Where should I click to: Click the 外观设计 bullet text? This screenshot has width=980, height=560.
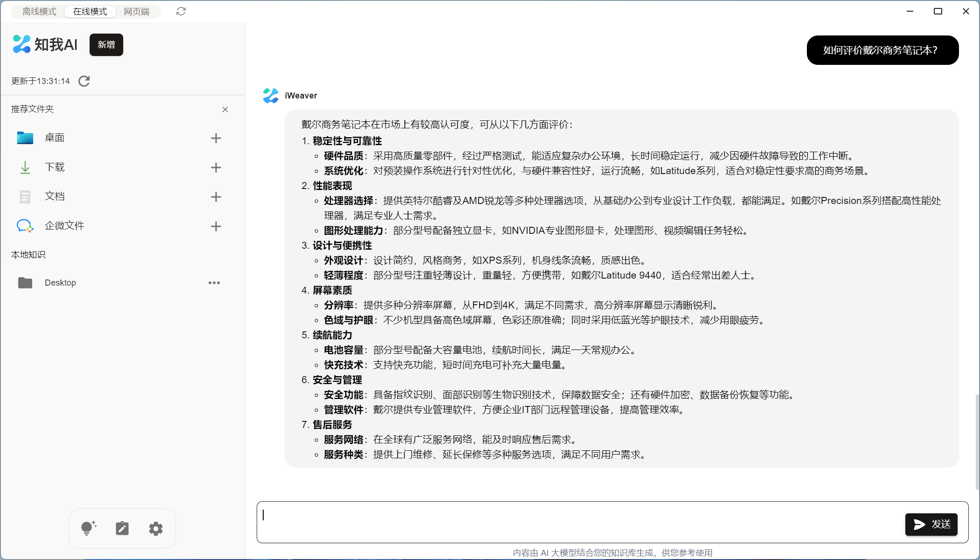pos(487,260)
